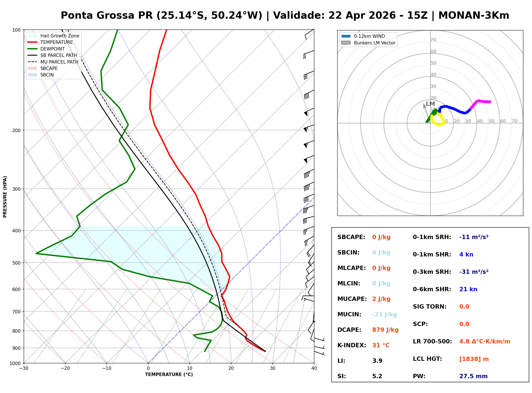Click the 0-6km SHR value 21 kn
Viewport: 532px width, 393px height.
tap(468, 289)
